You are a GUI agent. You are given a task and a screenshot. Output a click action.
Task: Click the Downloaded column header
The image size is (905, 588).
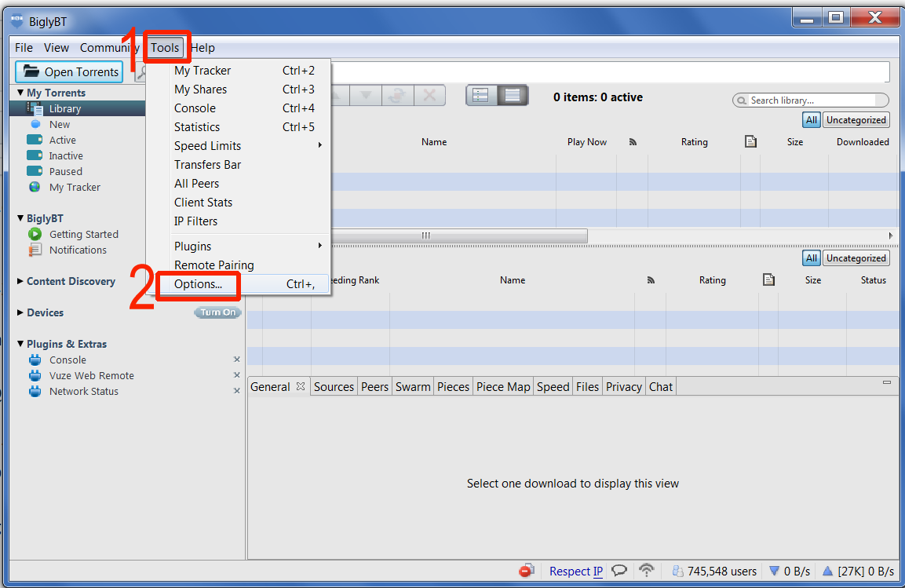[863, 142]
